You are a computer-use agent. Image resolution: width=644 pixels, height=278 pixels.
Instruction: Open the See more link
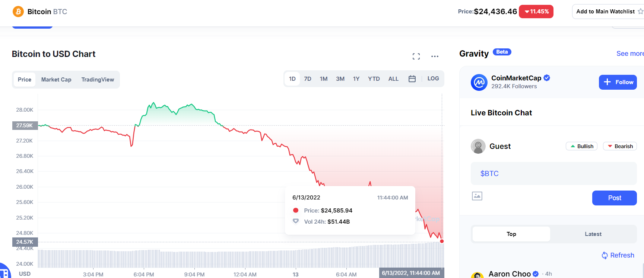tap(629, 54)
